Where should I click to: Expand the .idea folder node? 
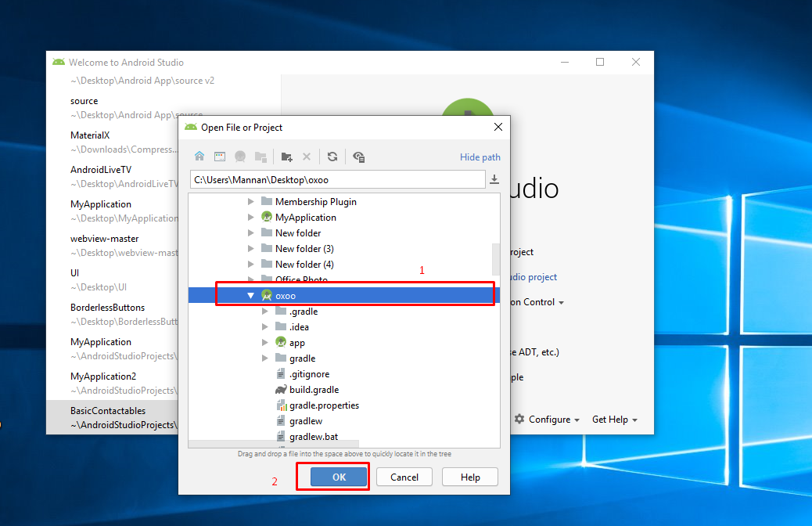point(264,326)
